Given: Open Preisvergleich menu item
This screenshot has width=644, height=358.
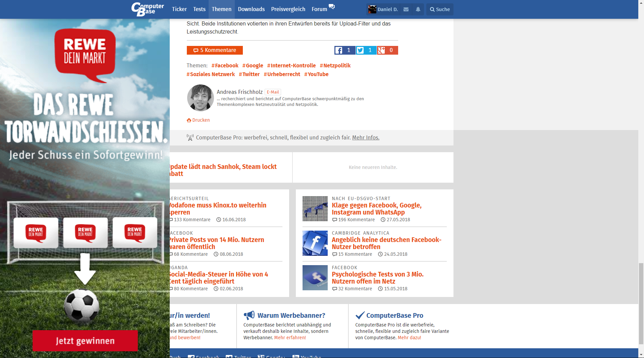Looking at the screenshot, I should point(288,9).
